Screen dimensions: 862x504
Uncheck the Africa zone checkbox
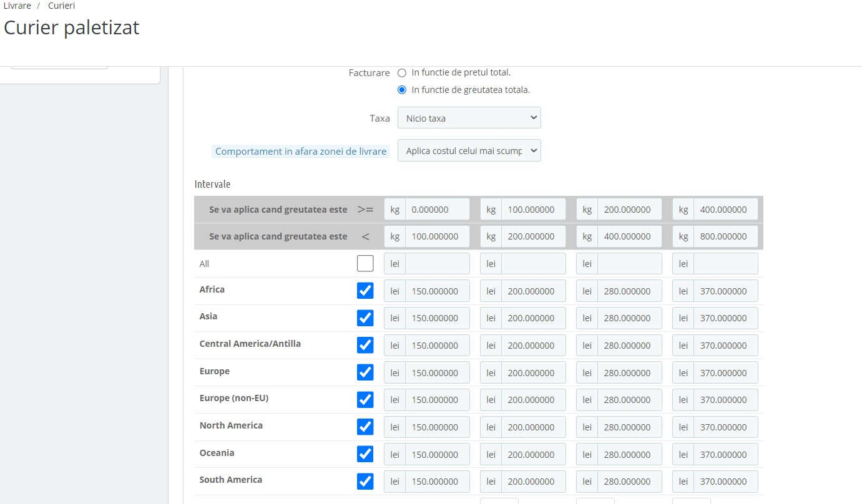[x=365, y=291]
